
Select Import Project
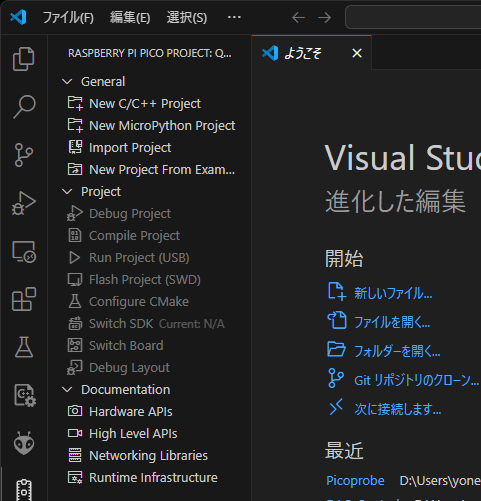[x=149, y=148]
